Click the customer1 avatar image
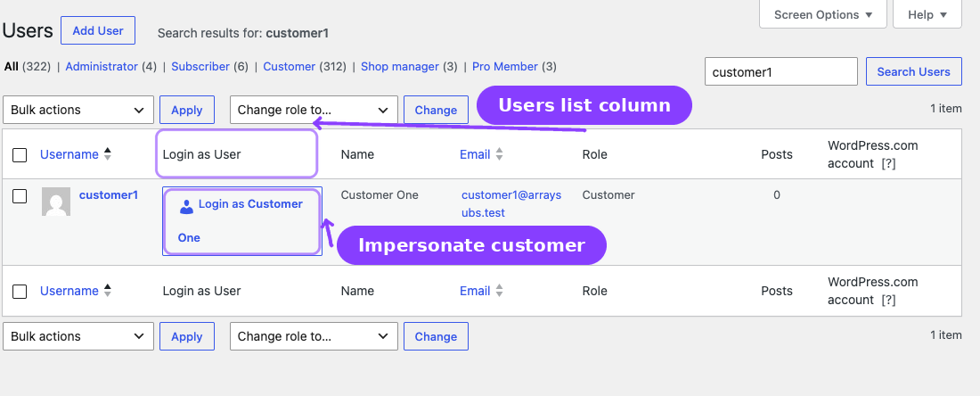This screenshot has height=396, width=980. [x=56, y=202]
